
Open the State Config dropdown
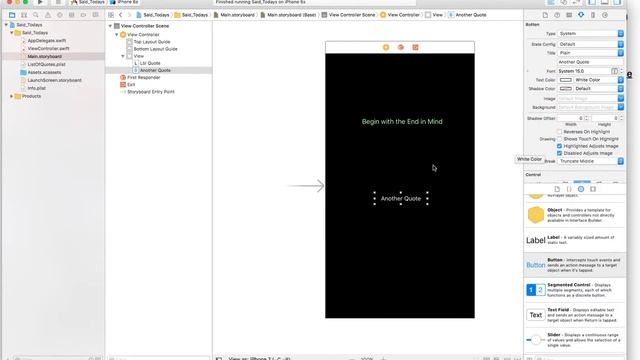591,44
